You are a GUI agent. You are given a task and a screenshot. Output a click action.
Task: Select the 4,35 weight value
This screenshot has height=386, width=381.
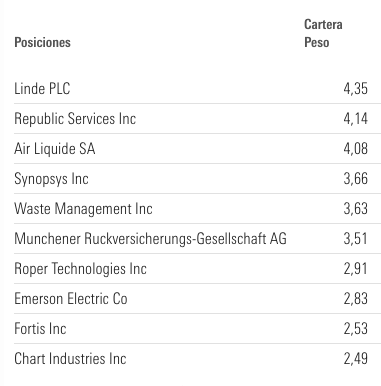point(356,89)
